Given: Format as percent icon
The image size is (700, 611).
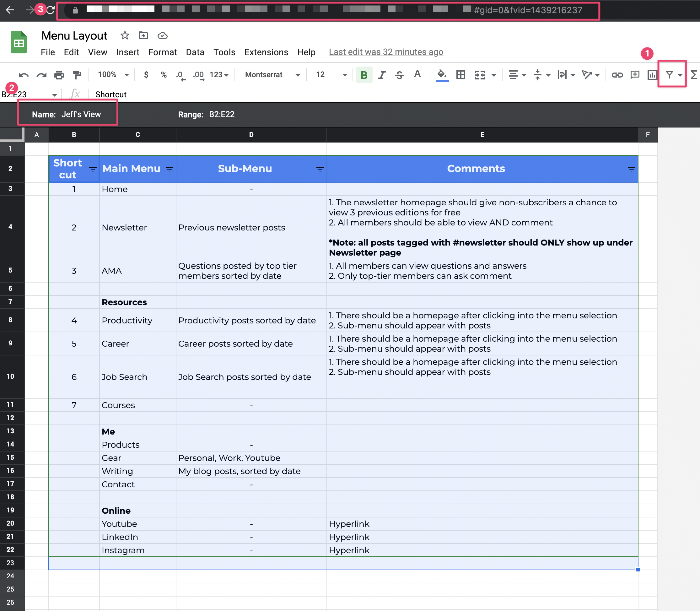Looking at the screenshot, I should point(164,75).
